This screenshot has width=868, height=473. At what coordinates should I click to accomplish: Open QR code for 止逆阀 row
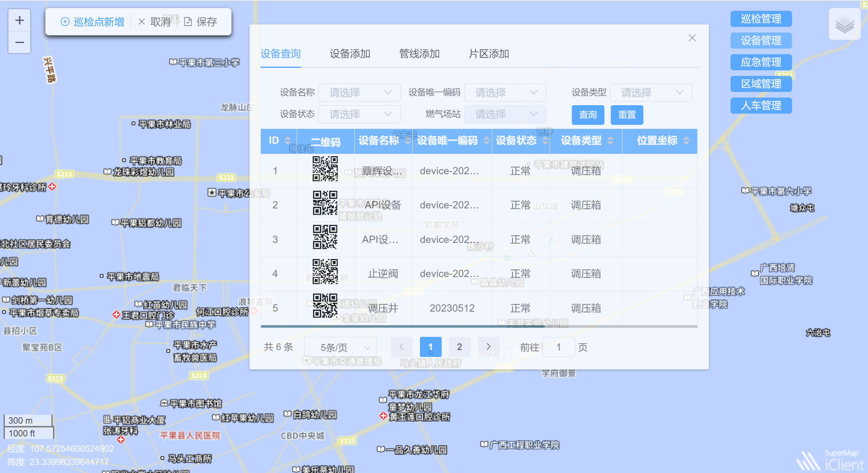[325, 272]
